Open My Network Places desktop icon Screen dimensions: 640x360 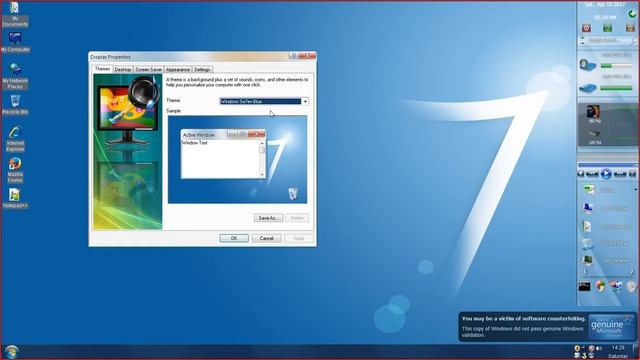[15, 76]
